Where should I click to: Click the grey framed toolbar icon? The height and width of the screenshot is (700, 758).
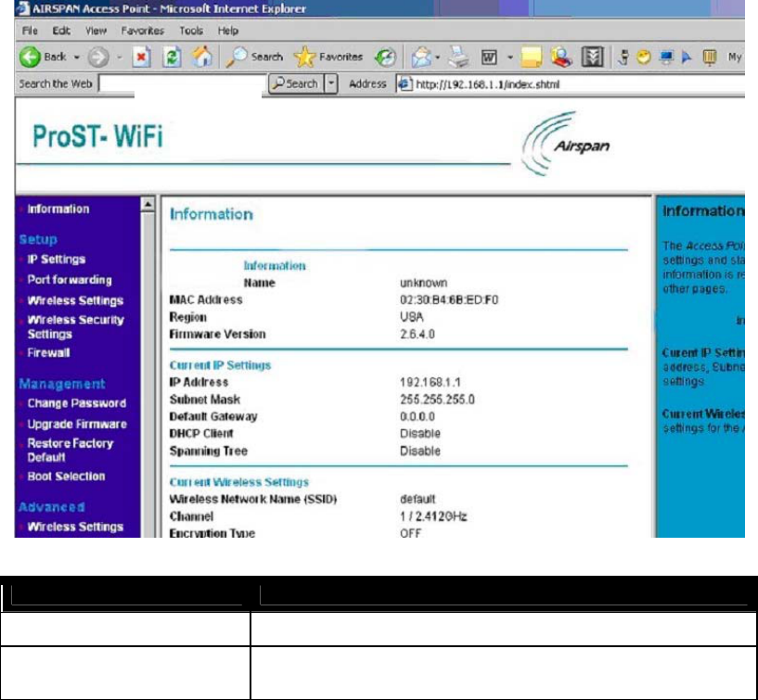(592, 57)
